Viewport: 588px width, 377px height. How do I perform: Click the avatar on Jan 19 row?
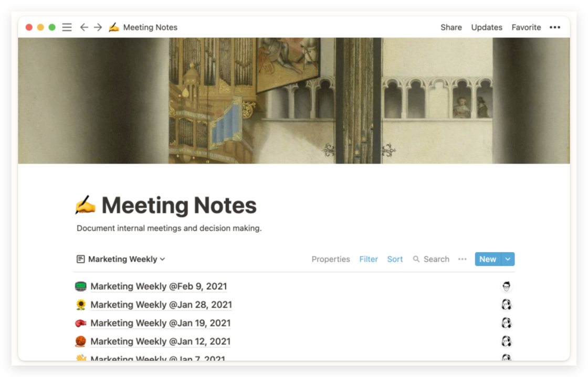pos(506,322)
